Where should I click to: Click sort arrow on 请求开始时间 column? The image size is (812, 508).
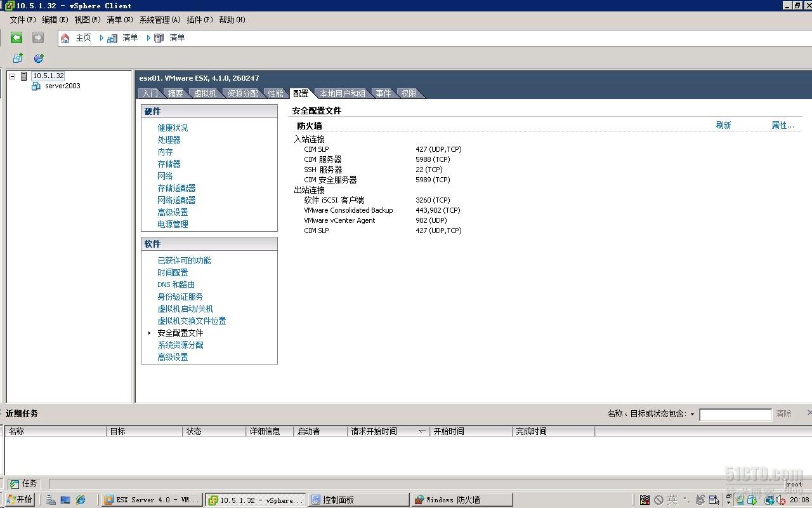click(422, 431)
